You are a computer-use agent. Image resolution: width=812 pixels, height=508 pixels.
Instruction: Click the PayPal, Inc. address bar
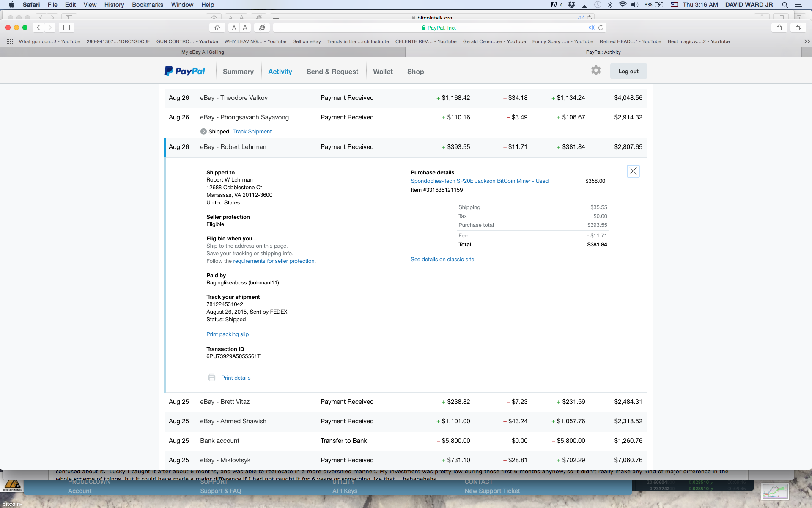click(440, 28)
